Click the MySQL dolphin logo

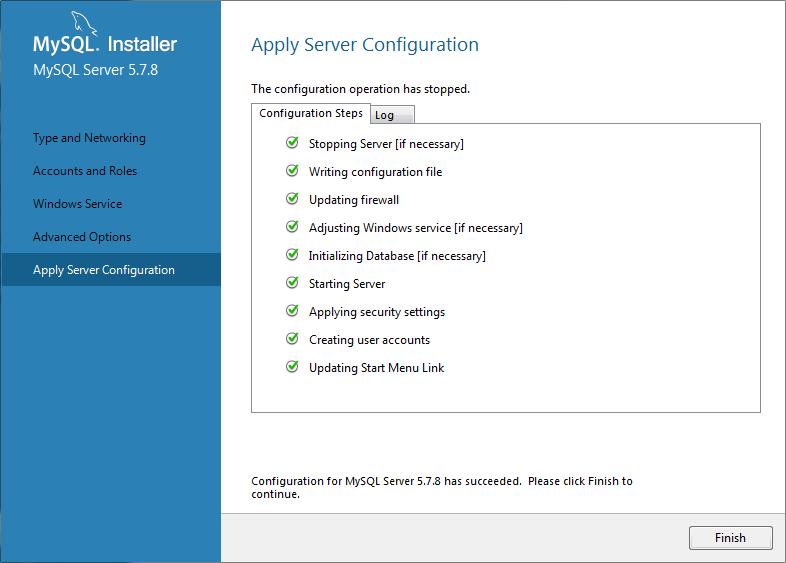pos(83,23)
